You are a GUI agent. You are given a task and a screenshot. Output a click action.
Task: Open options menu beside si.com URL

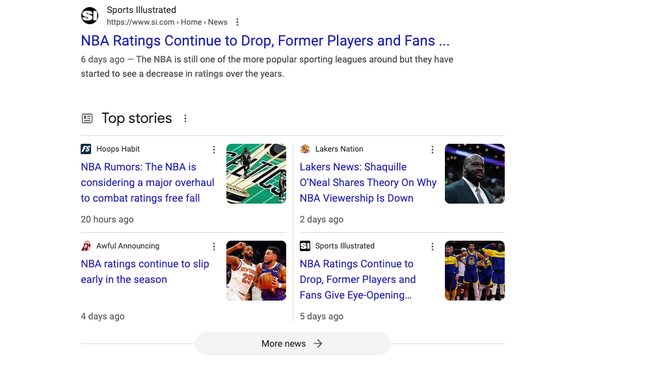(237, 22)
